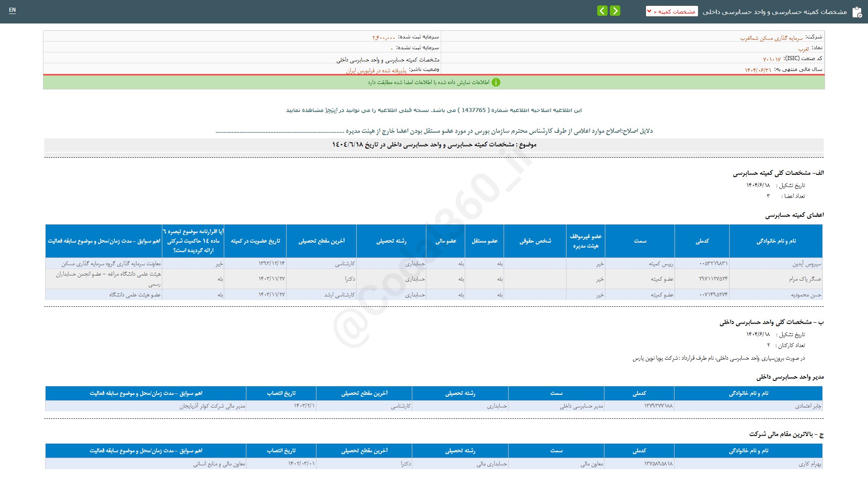The image size is (868, 488).
Task: Click the بهرام کاری cell in financial officer table
Action: [x=810, y=464]
